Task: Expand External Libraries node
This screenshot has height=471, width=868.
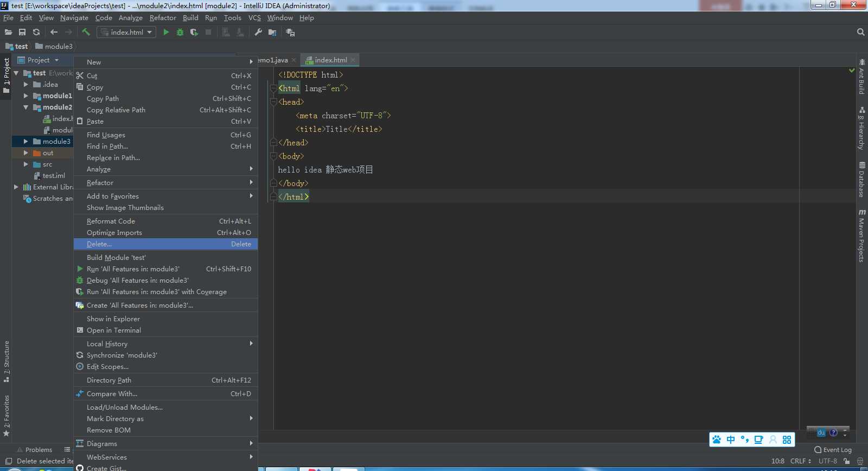Action: click(16, 187)
